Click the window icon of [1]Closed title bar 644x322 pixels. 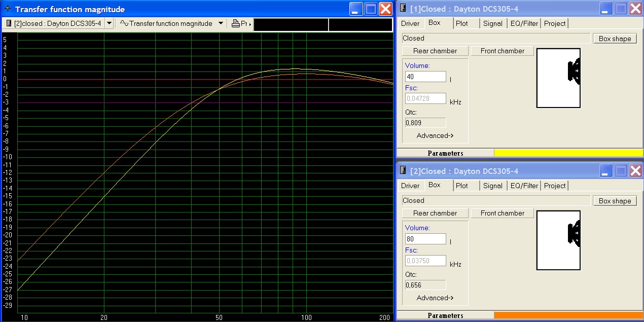403,9
